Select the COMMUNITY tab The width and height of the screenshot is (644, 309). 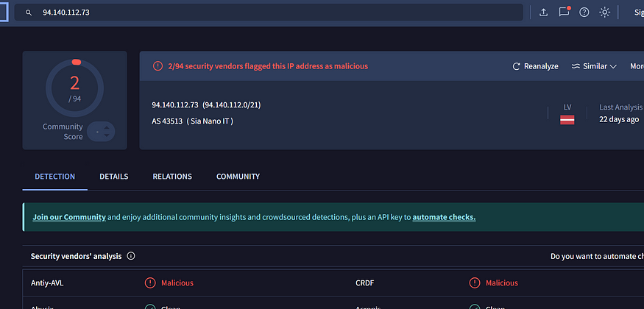[238, 177]
